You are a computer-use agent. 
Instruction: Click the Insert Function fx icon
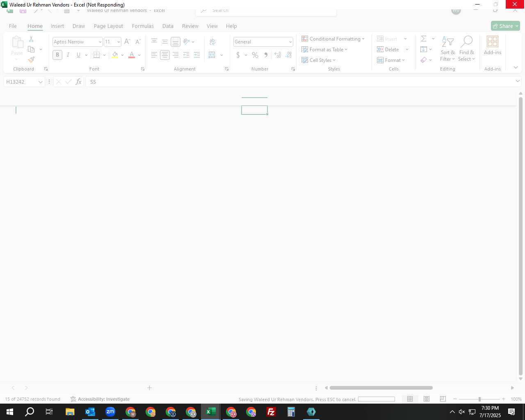click(x=78, y=82)
